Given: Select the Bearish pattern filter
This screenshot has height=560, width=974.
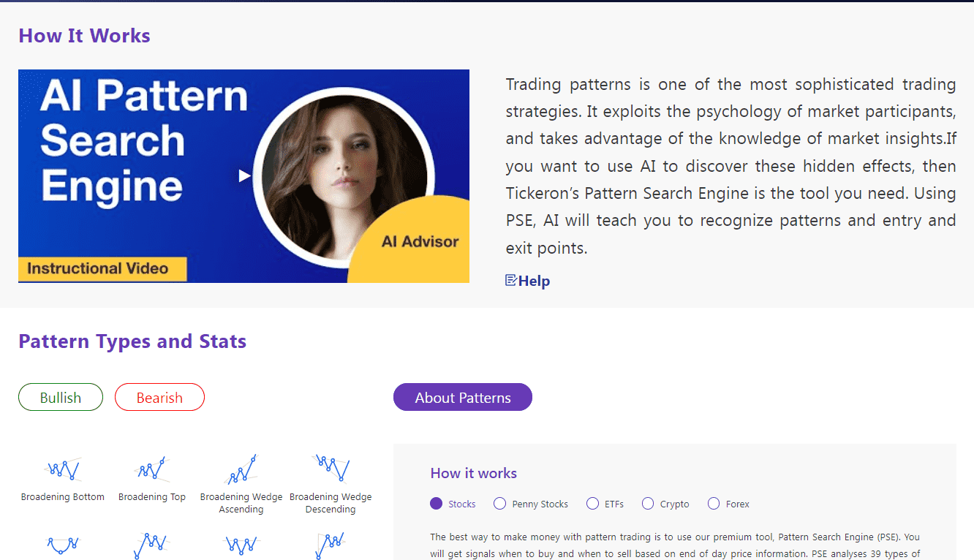Looking at the screenshot, I should [x=159, y=397].
